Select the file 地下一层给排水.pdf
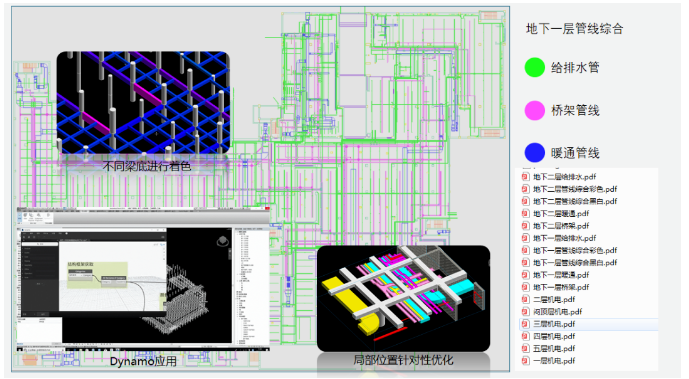Screen dimensions: 689x379 pyautogui.click(x=564, y=238)
